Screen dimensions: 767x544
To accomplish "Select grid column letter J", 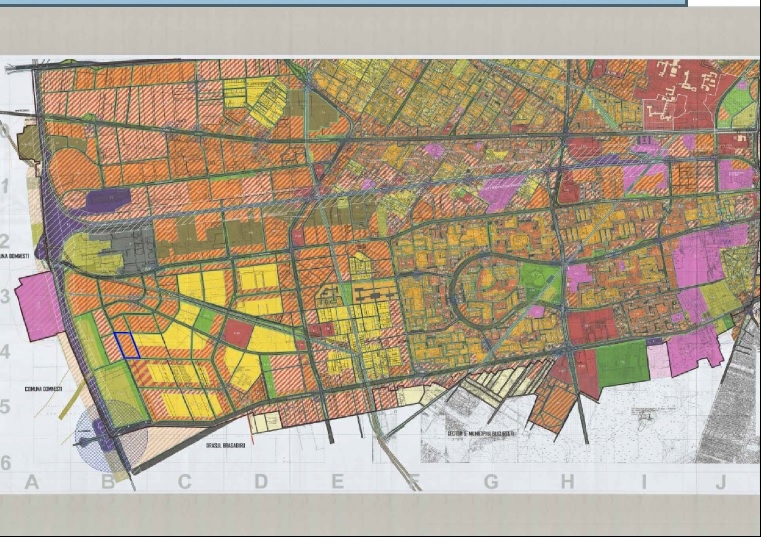I will [x=720, y=483].
